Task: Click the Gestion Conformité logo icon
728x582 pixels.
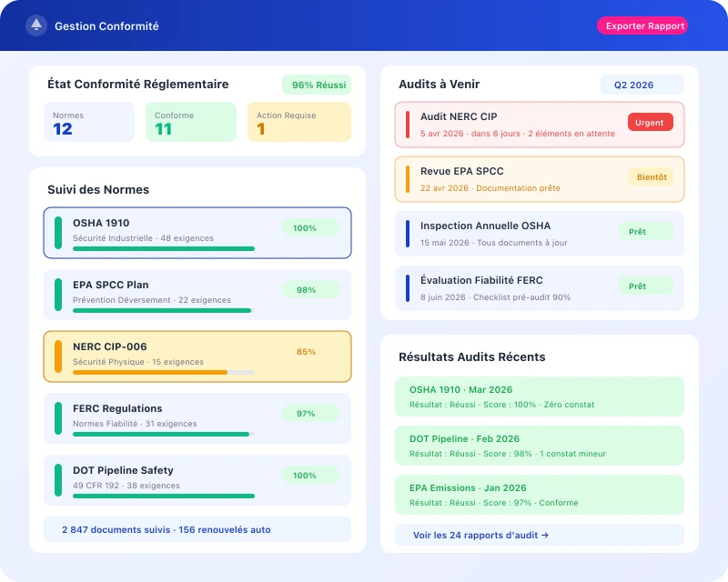Action: (x=36, y=25)
